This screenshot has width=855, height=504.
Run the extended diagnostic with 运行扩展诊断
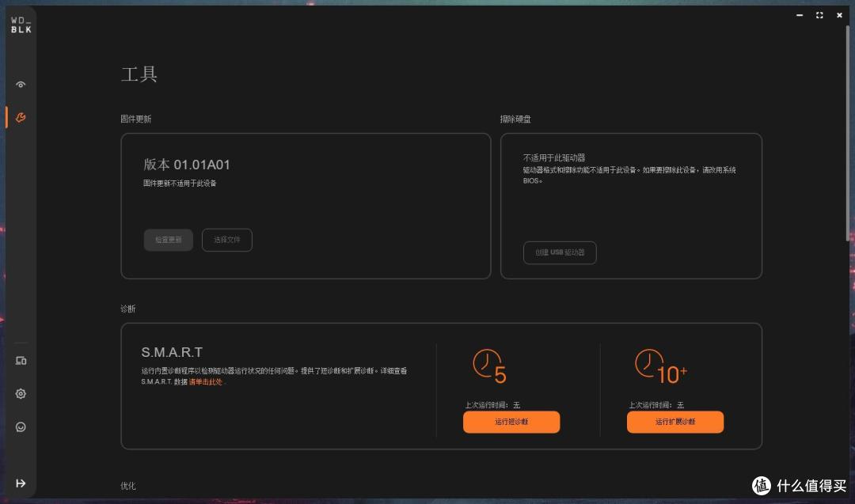pyautogui.click(x=675, y=422)
